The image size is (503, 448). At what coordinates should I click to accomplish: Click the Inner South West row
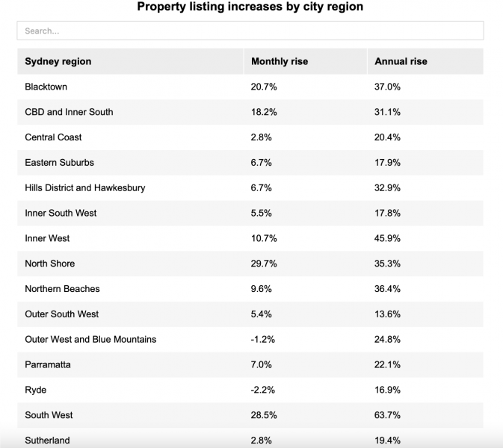(61, 213)
